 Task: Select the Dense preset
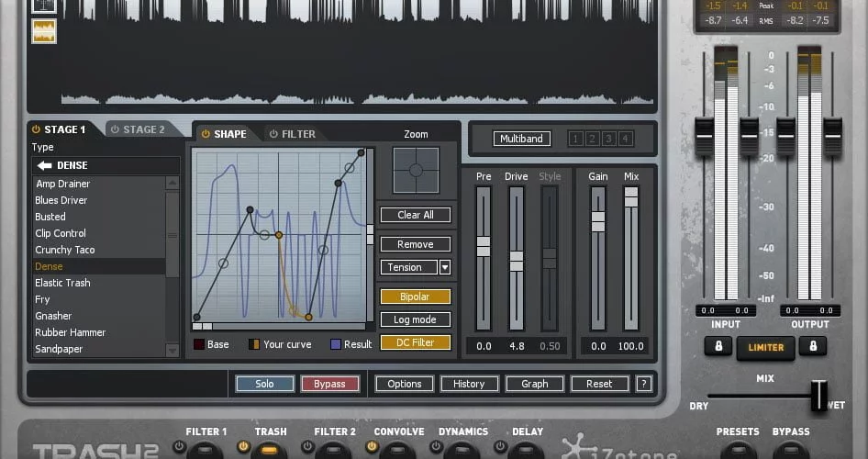tap(98, 266)
